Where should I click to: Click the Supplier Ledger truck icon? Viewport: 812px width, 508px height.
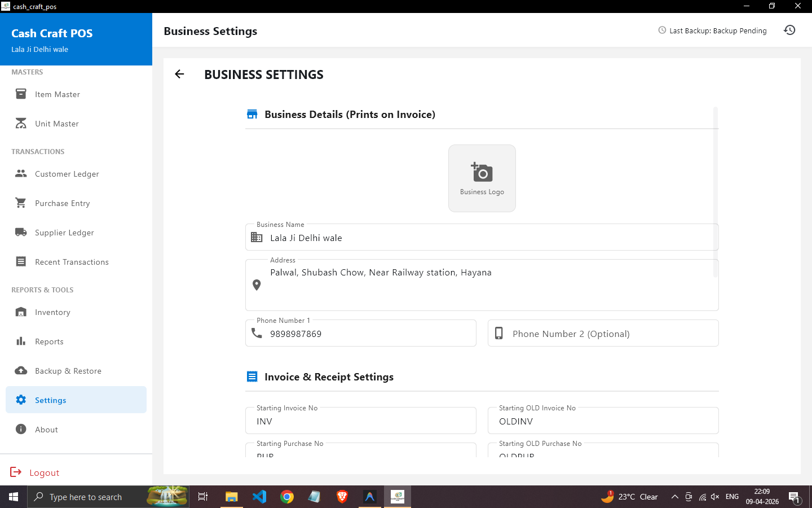click(x=21, y=232)
